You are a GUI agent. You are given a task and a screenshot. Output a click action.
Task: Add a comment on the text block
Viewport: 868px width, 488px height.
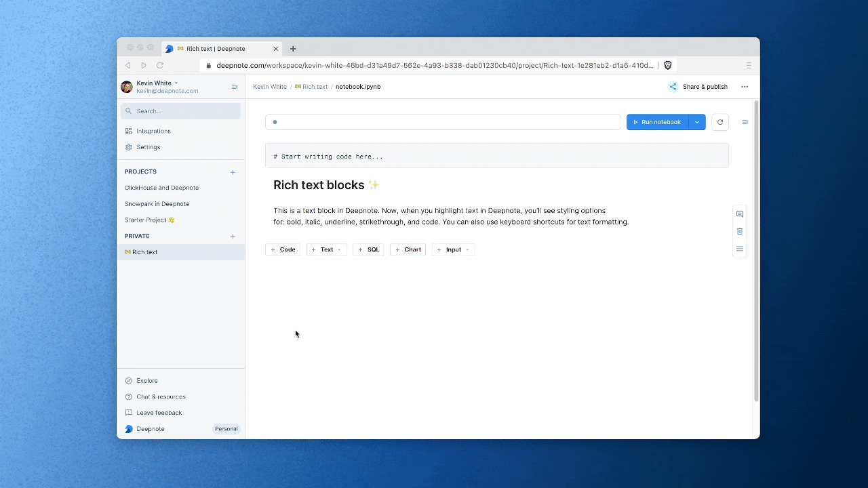pos(740,214)
